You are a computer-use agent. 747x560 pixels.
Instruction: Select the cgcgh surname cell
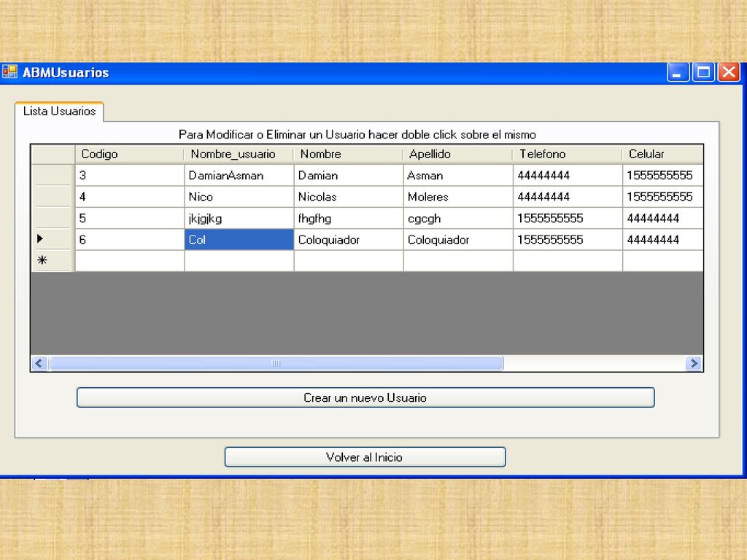[458, 218]
